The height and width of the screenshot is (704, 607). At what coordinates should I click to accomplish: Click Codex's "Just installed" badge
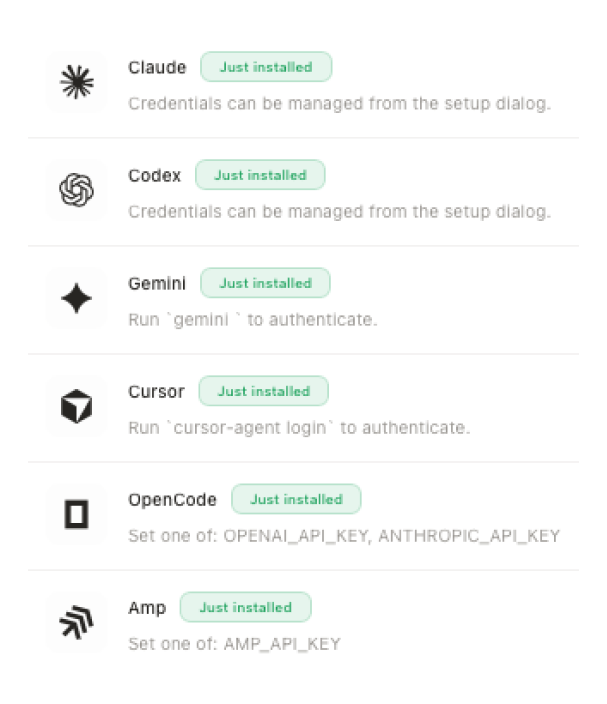[260, 175]
